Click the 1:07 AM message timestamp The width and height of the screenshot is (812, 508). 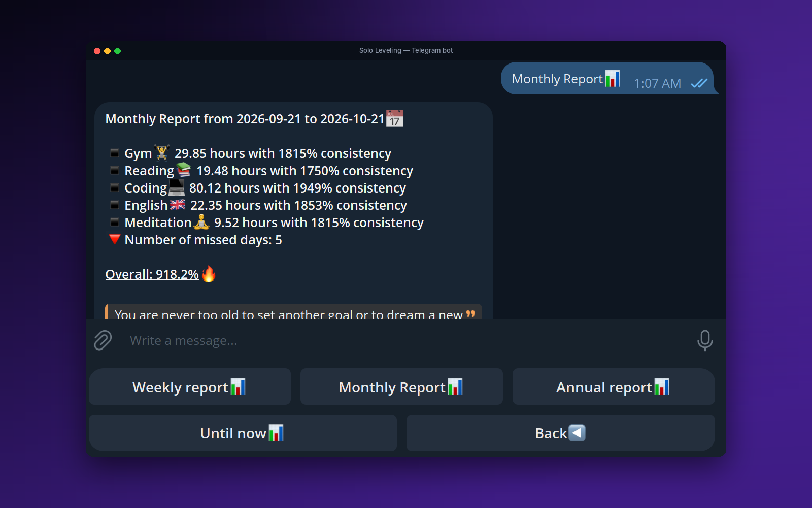point(657,83)
